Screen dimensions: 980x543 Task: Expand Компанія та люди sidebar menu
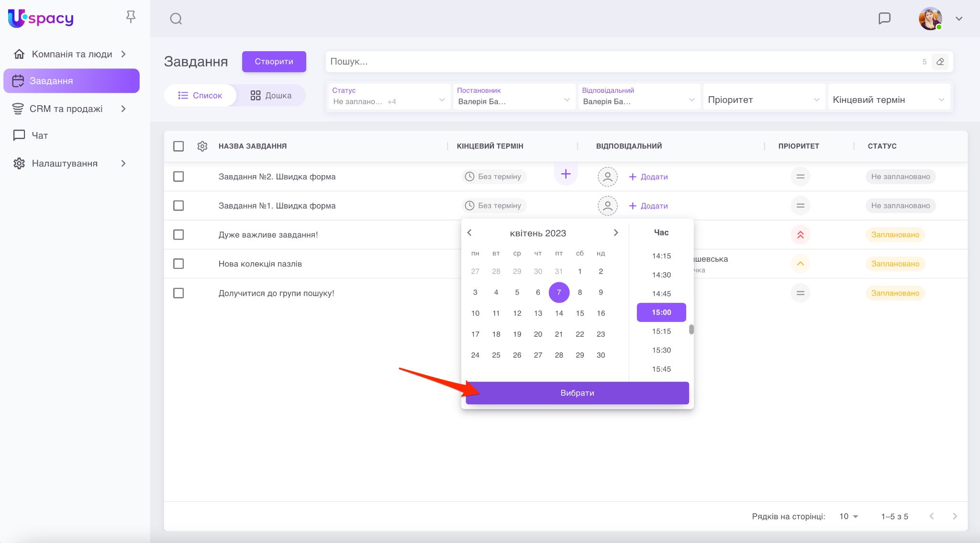[72, 54]
